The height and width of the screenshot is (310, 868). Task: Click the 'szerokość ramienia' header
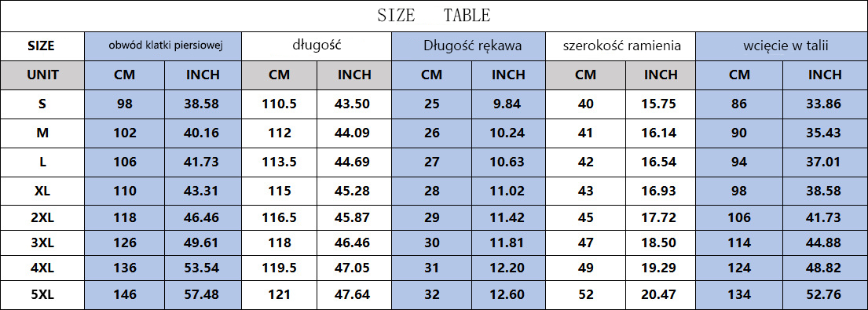(621, 46)
